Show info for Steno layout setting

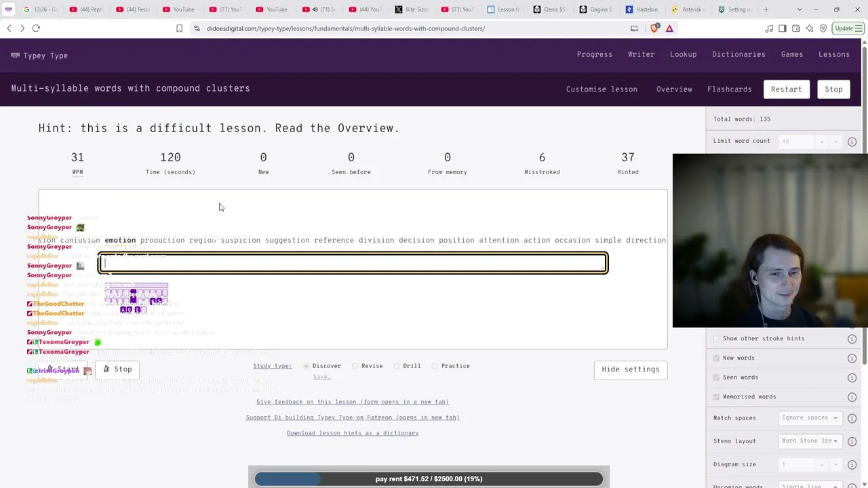[x=852, y=441]
